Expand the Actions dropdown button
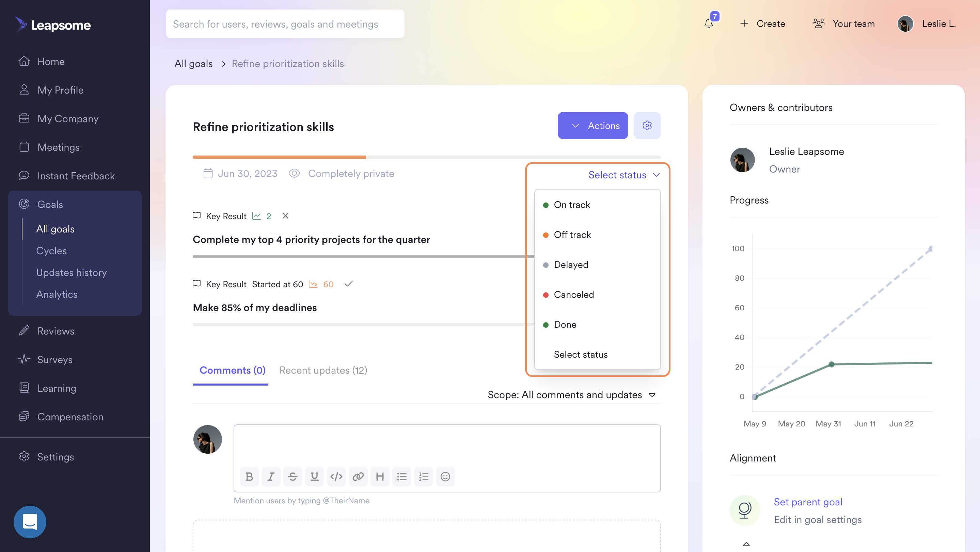Screen dimensions: 980x552 point(593,126)
